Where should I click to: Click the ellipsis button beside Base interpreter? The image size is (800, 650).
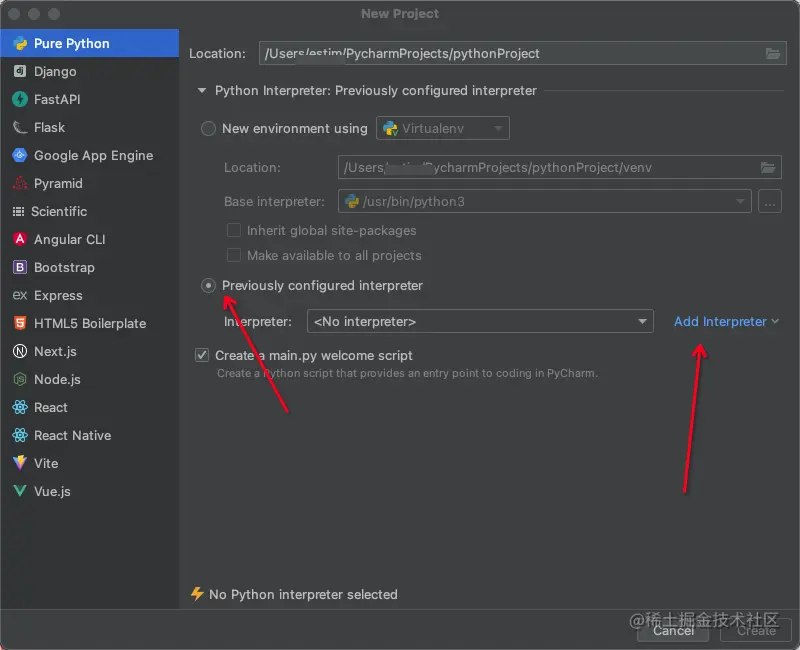[x=769, y=202]
